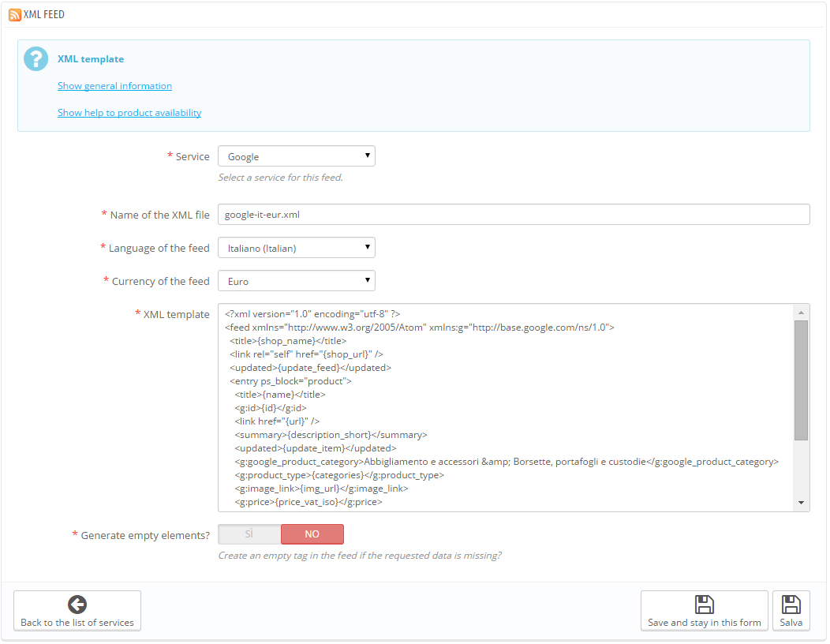
Task: Click the floppy disk icon on the Salva button
Action: coord(791,603)
